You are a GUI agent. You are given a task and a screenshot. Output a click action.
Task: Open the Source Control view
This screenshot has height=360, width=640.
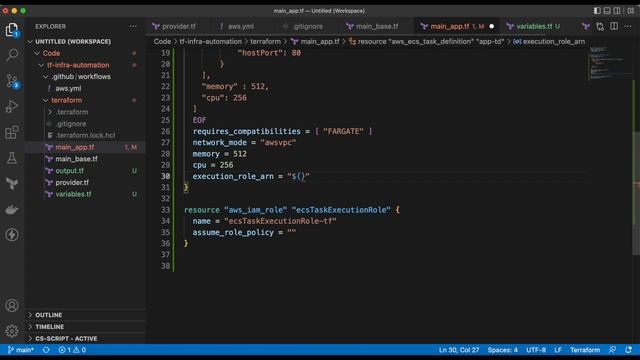pos(12,81)
